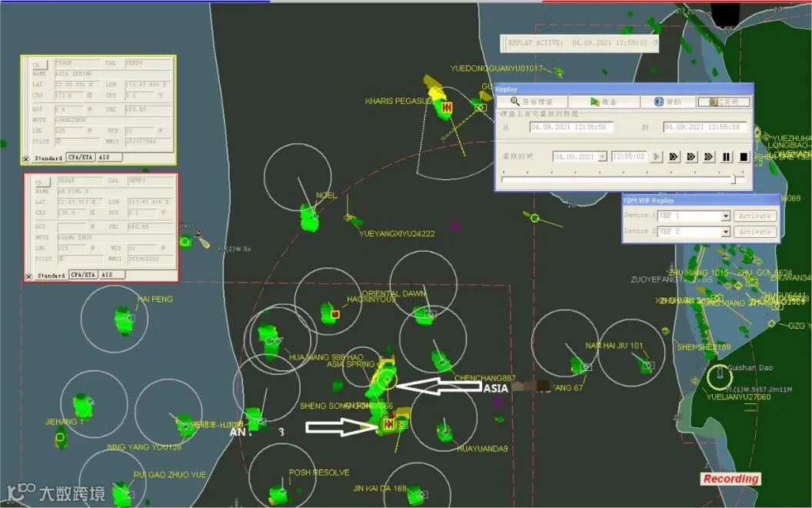Viewport: 812px width, 508px height.
Task: Select the NOEL vessel target
Action: (x=309, y=217)
